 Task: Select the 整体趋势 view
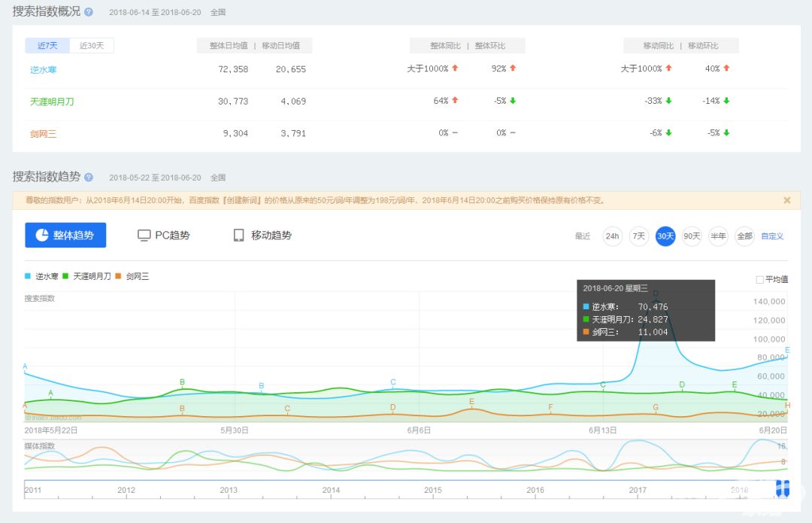click(65, 235)
